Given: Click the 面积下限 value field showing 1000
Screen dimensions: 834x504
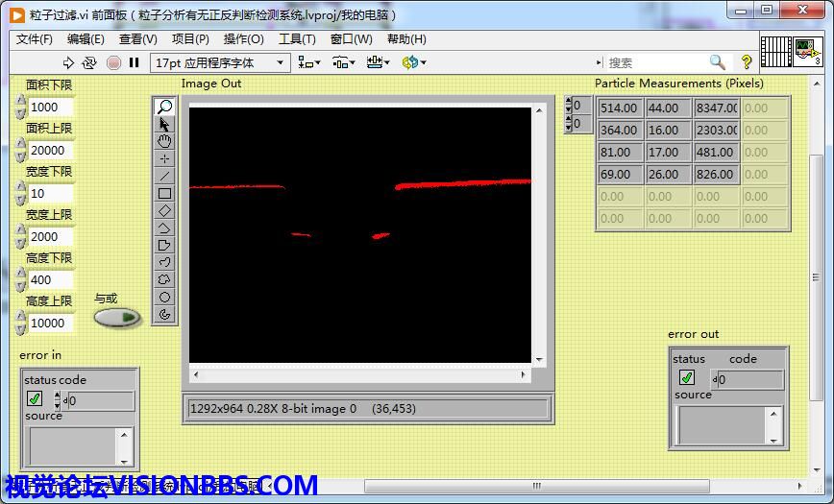Looking at the screenshot, I should pyautogui.click(x=50, y=108).
